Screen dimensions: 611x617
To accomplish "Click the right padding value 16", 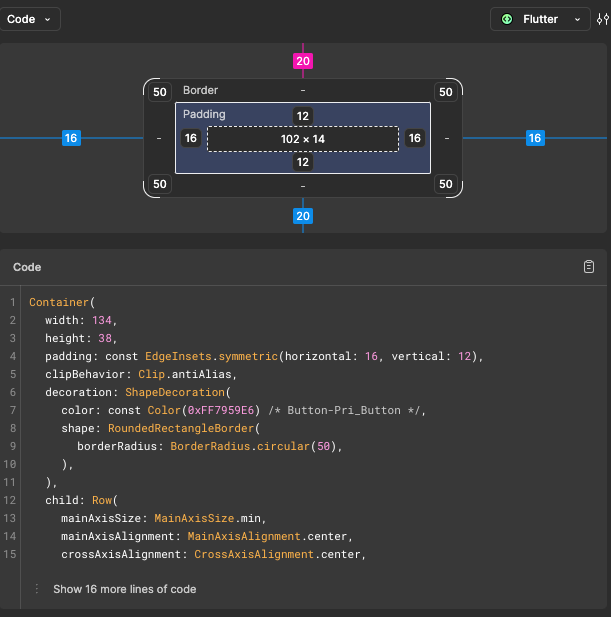I will tap(415, 138).
